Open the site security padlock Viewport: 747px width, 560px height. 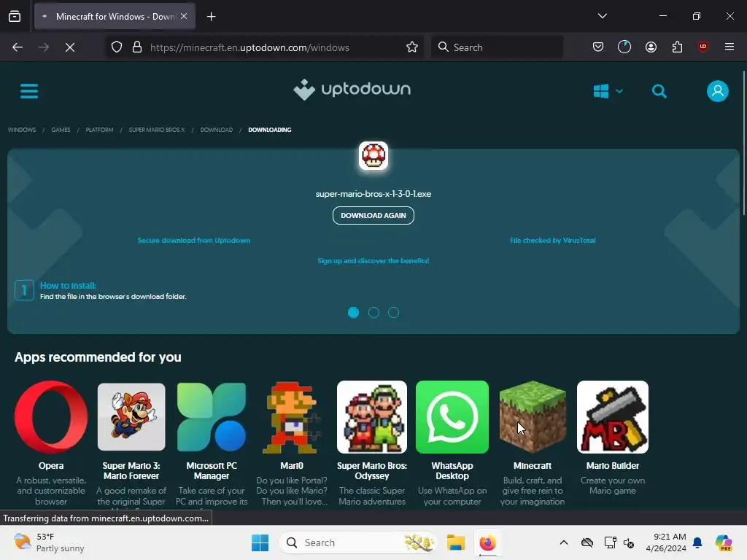[137, 47]
